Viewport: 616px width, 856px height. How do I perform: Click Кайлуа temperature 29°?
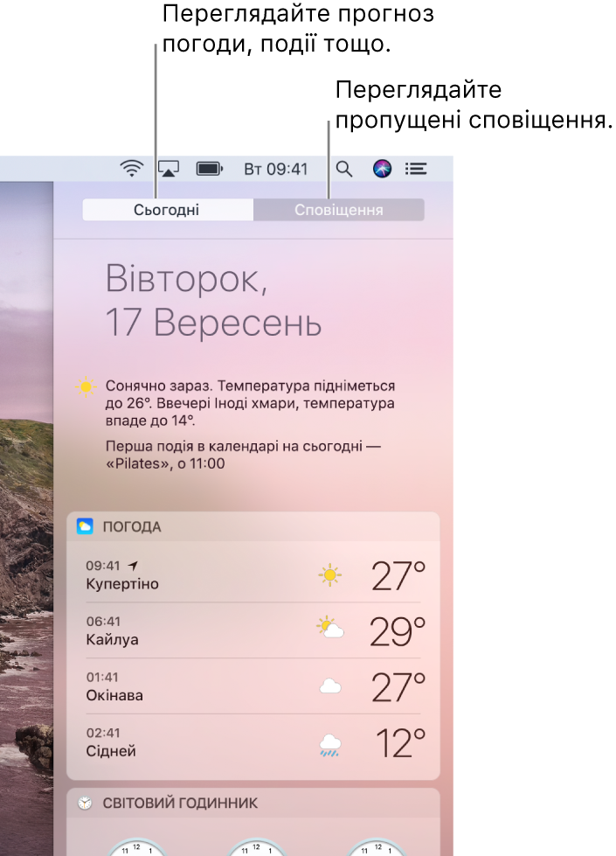398,631
